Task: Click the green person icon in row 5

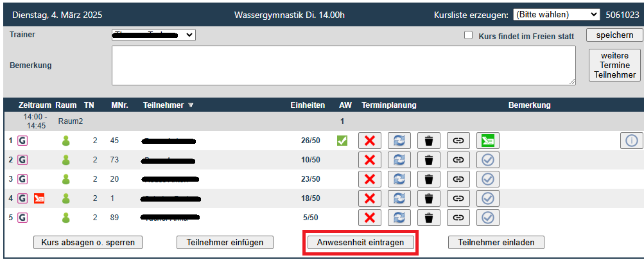Action: pyautogui.click(x=65, y=218)
